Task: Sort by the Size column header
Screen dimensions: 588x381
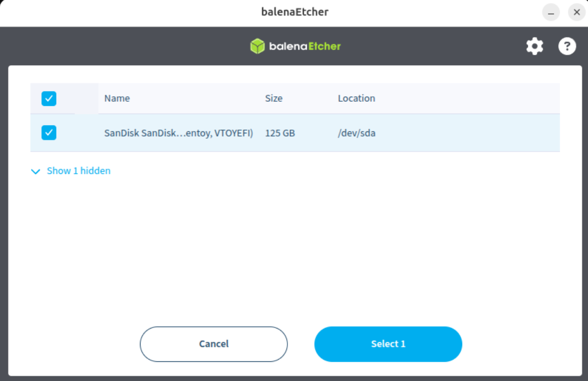Action: [x=273, y=98]
